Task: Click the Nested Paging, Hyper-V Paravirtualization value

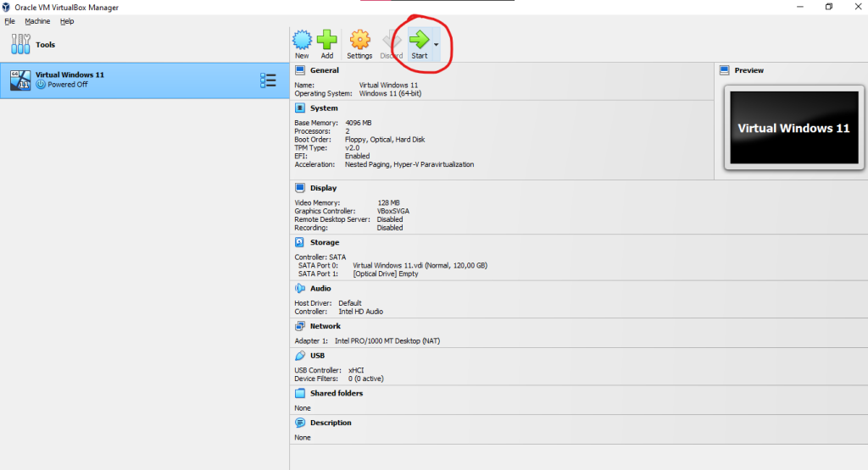Action: [x=409, y=164]
